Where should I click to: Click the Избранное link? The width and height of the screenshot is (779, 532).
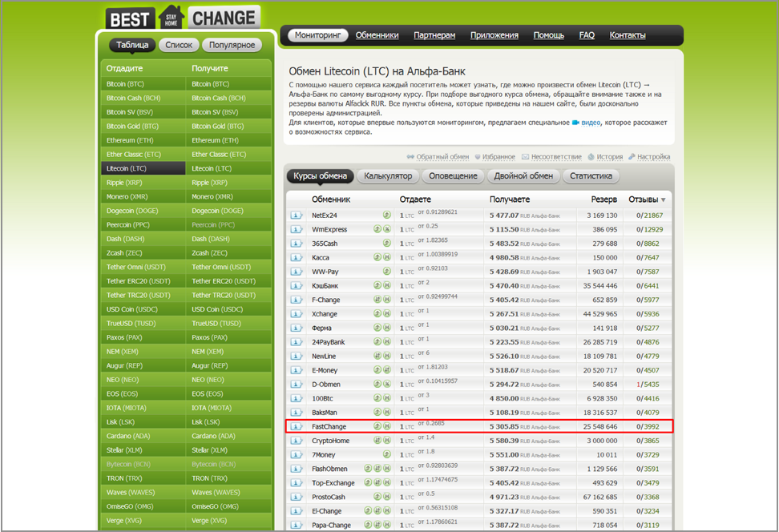(x=498, y=157)
